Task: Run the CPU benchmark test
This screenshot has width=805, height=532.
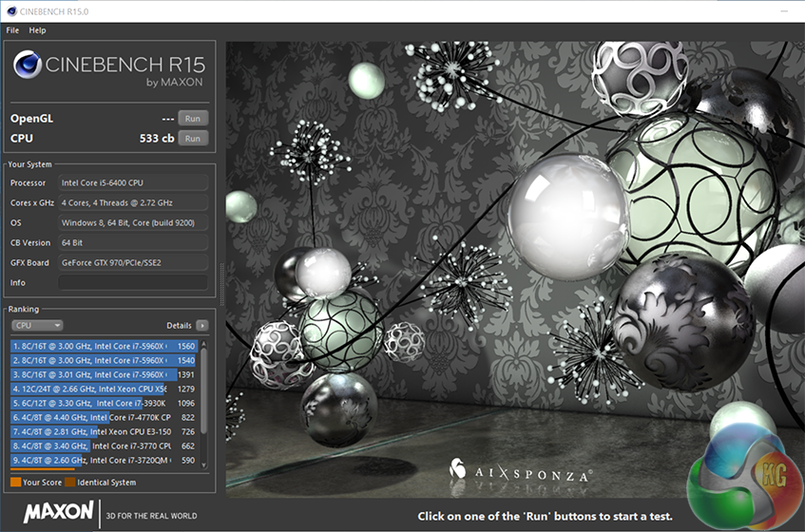Action: click(193, 139)
